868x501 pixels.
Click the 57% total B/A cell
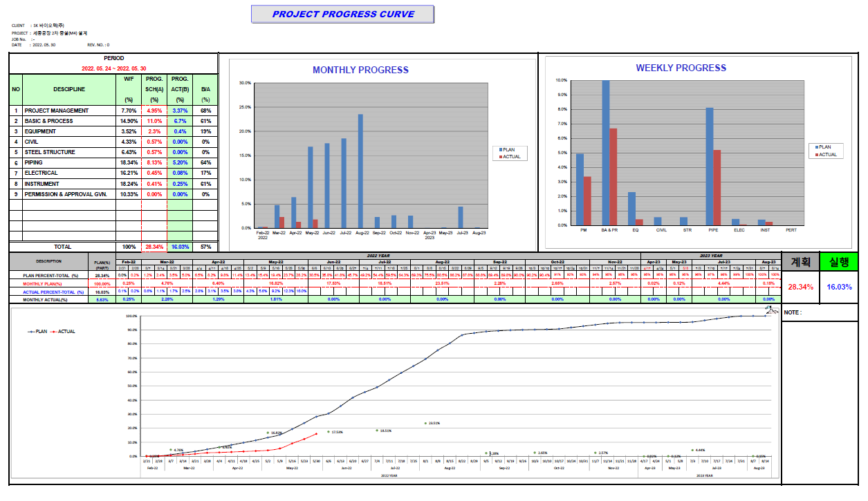tap(205, 247)
